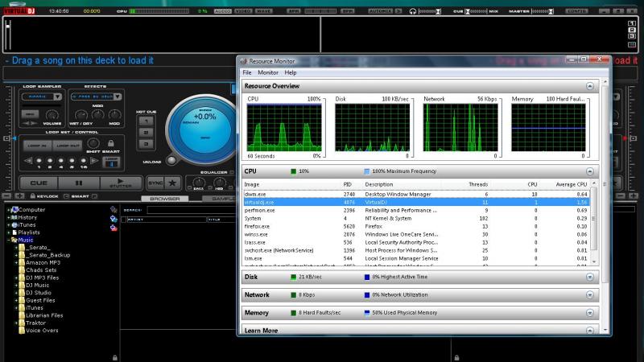
Task: Click the Loop Sampler volume knob
Action: tap(52, 115)
